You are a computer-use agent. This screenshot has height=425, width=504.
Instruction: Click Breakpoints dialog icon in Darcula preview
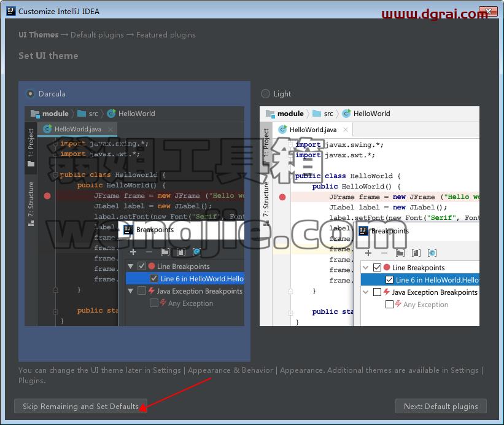128,230
